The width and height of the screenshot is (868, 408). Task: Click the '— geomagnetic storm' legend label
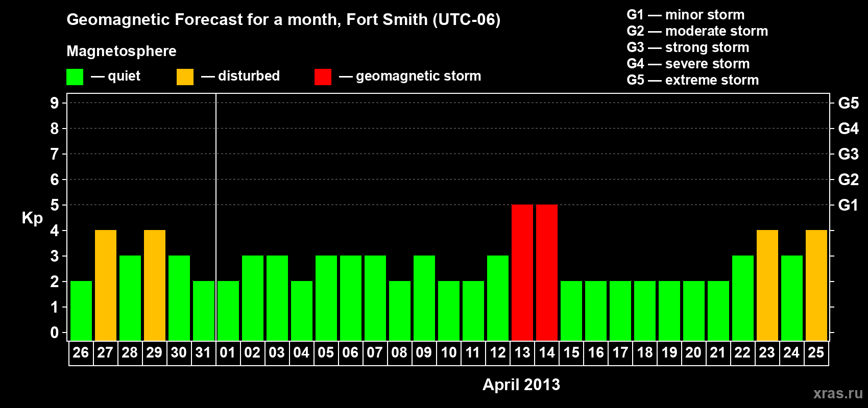tap(410, 76)
